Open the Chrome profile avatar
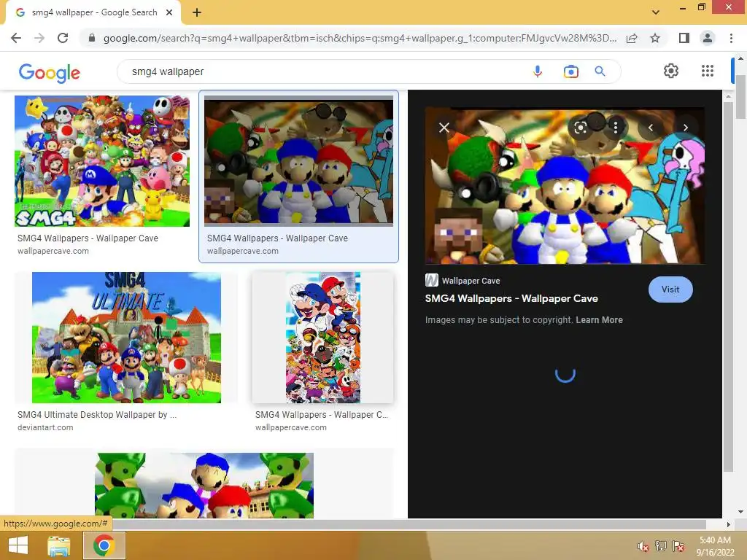 point(708,38)
